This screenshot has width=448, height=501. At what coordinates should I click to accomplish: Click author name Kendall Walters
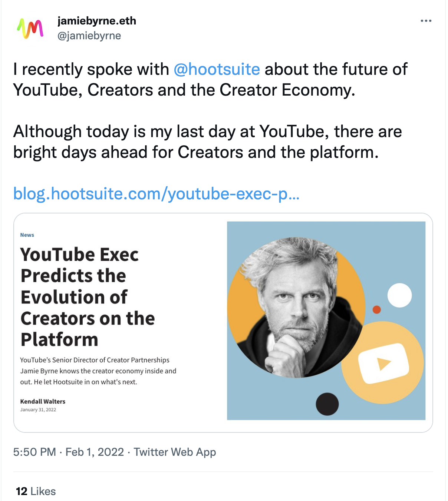click(x=42, y=401)
